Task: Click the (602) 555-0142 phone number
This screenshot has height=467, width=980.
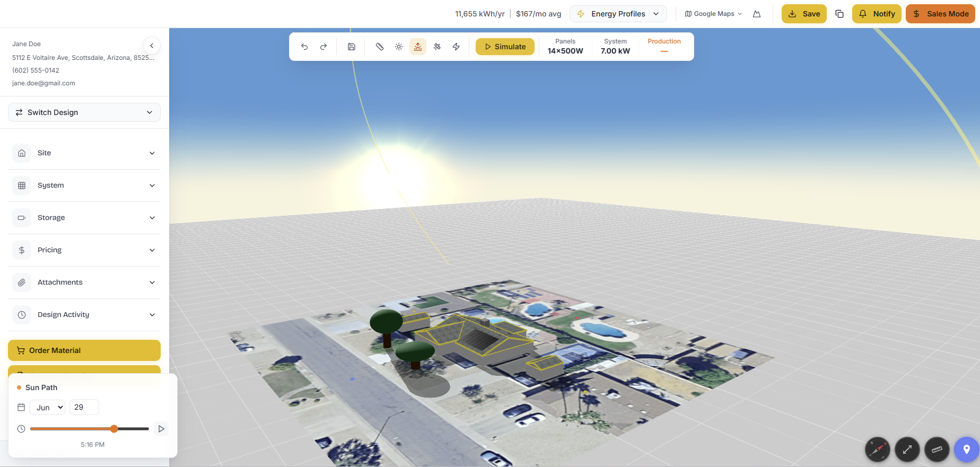Action: pos(36,71)
